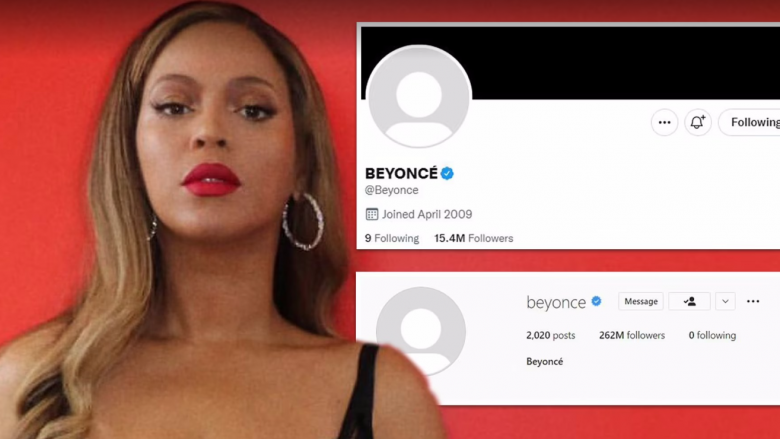This screenshot has width=780, height=439.
Task: Click the Instagram verified badge next to beyonce
Action: [x=596, y=301]
